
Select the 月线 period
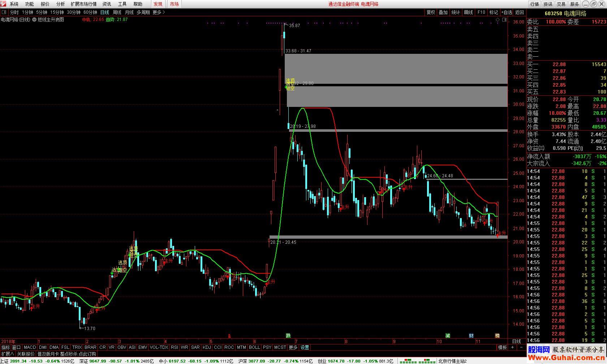tap(129, 12)
